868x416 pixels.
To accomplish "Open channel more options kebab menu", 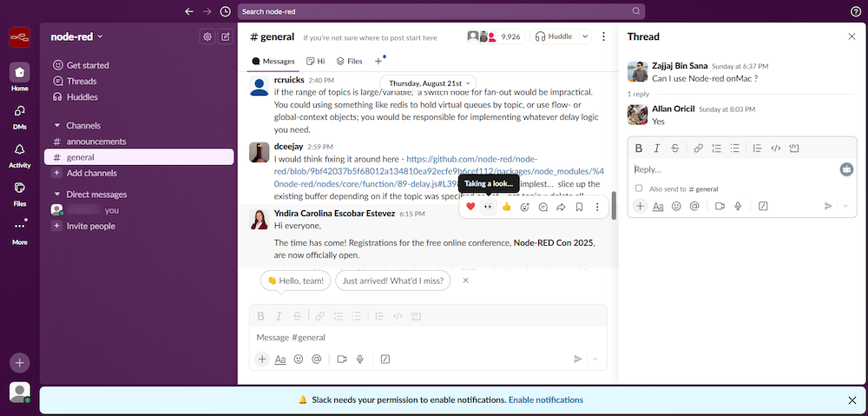I will (603, 36).
